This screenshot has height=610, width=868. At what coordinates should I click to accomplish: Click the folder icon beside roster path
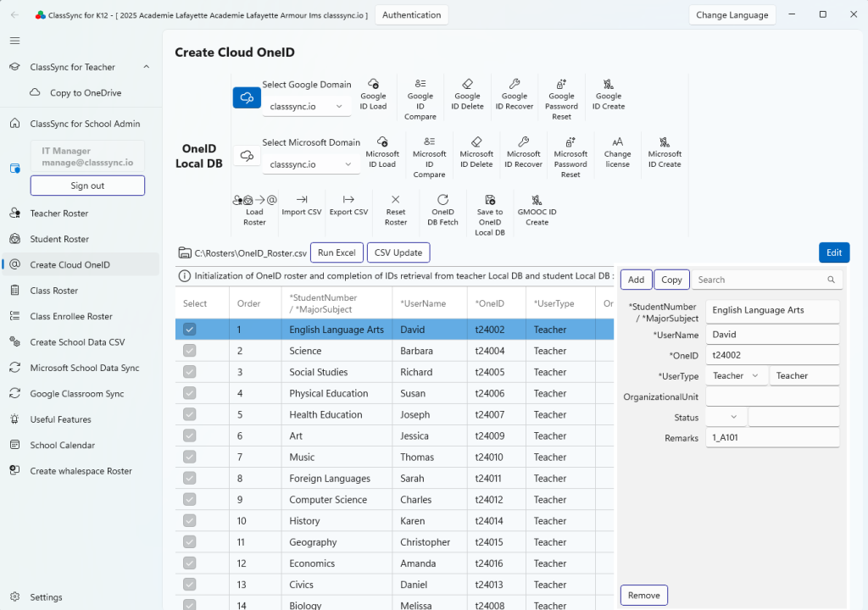point(185,253)
